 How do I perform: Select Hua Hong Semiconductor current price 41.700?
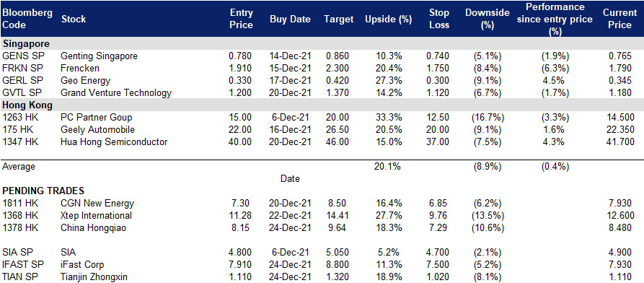pyautogui.click(x=618, y=142)
